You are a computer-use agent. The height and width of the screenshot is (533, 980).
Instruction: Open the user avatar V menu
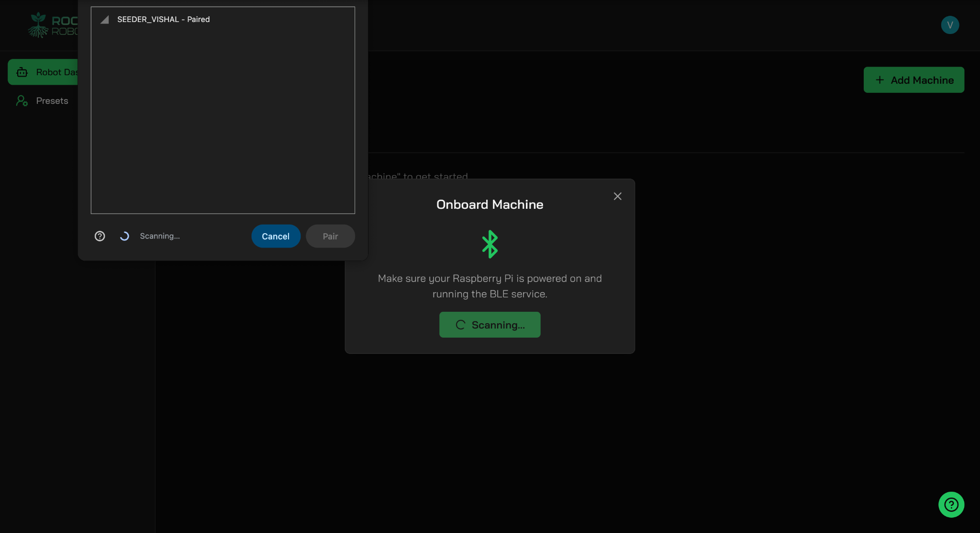tap(950, 25)
